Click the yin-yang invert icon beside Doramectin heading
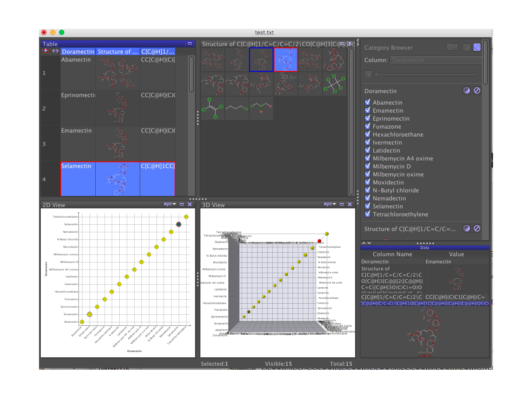The image size is (532, 399). coord(467,91)
